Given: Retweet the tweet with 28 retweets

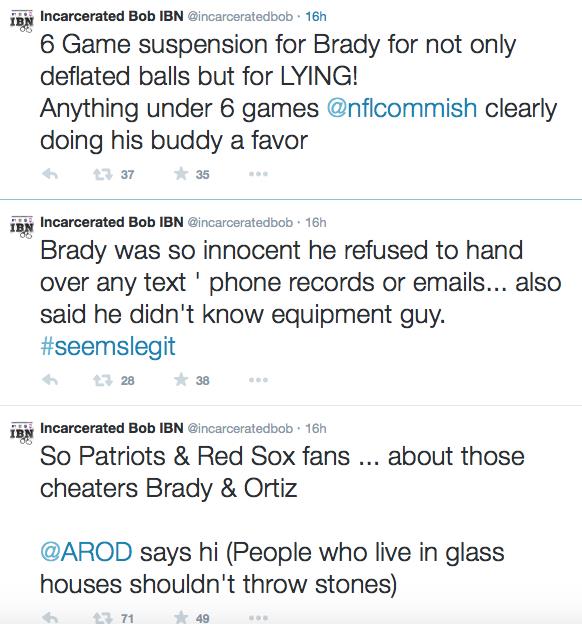Looking at the screenshot, I should pyautogui.click(x=103, y=380).
